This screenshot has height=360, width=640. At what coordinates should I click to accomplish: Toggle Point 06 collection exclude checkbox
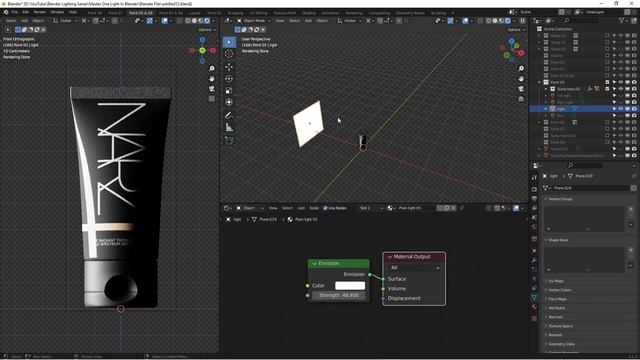[607, 122]
